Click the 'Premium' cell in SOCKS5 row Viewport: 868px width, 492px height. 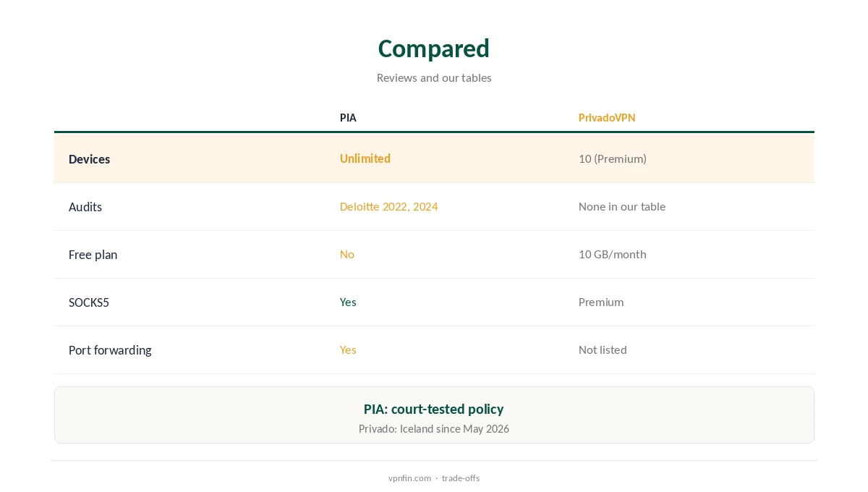point(601,302)
